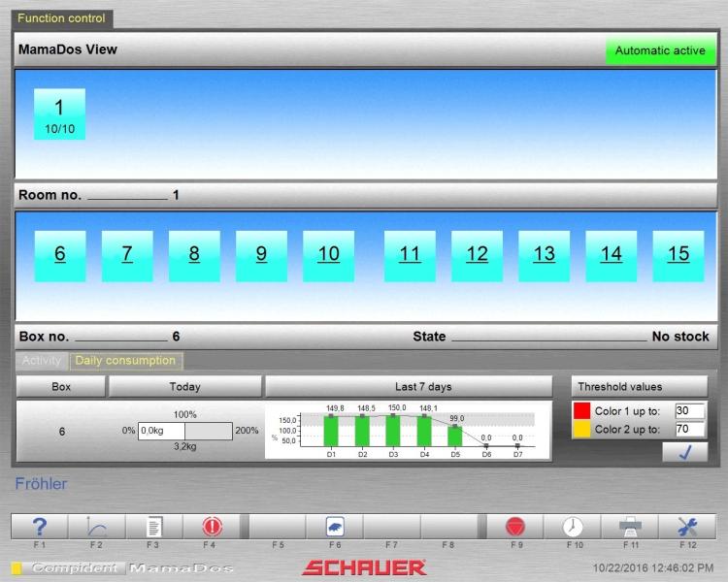Viewport: 728px width, 582px height.
Task: Click the F6 animal icon button
Action: (334, 527)
